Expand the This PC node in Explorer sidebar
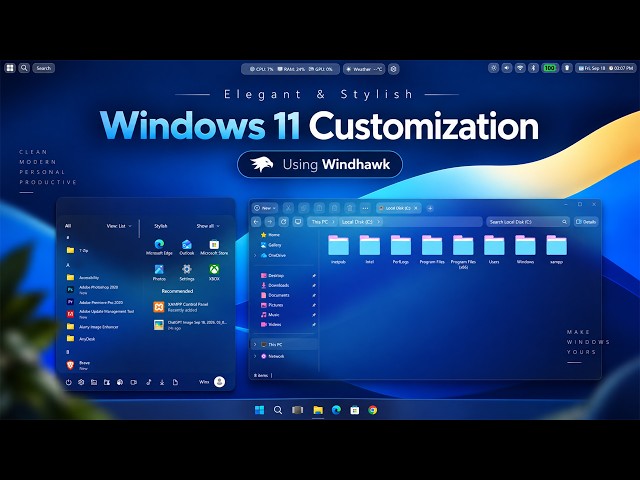The height and width of the screenshot is (480, 640). click(256, 344)
